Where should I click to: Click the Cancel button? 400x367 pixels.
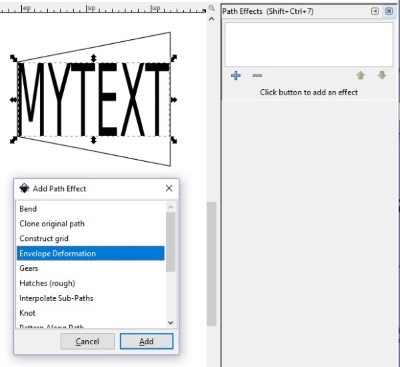click(x=88, y=341)
